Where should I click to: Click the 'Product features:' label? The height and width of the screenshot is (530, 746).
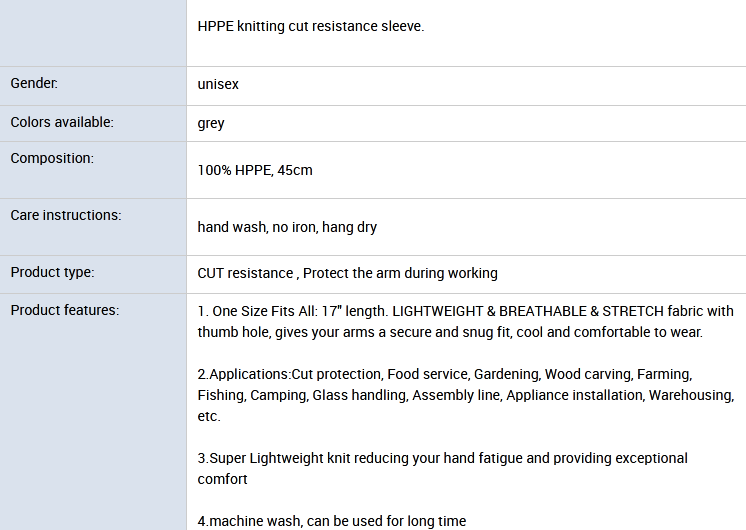(x=65, y=310)
